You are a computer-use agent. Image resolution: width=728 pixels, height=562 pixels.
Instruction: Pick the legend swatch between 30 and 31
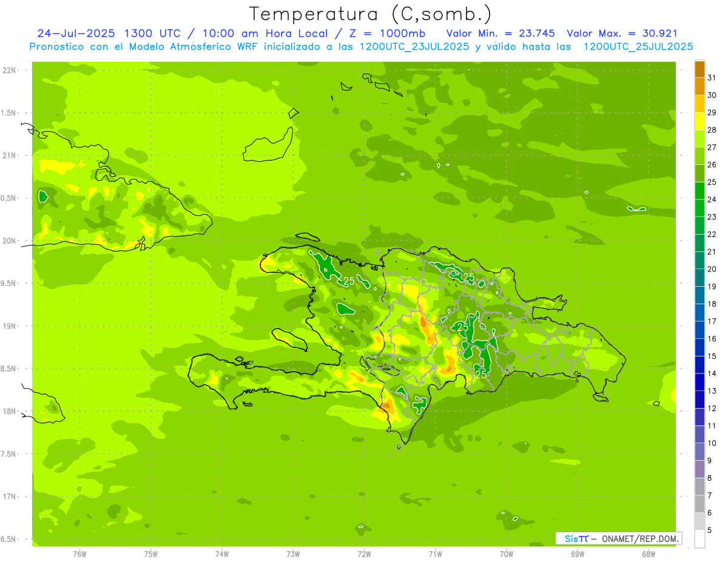(x=699, y=87)
